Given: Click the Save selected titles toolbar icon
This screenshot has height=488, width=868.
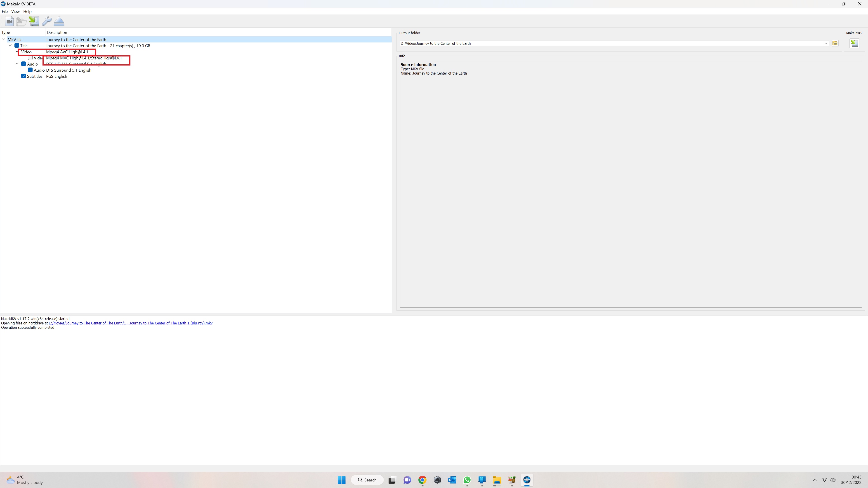Looking at the screenshot, I should coord(34,21).
